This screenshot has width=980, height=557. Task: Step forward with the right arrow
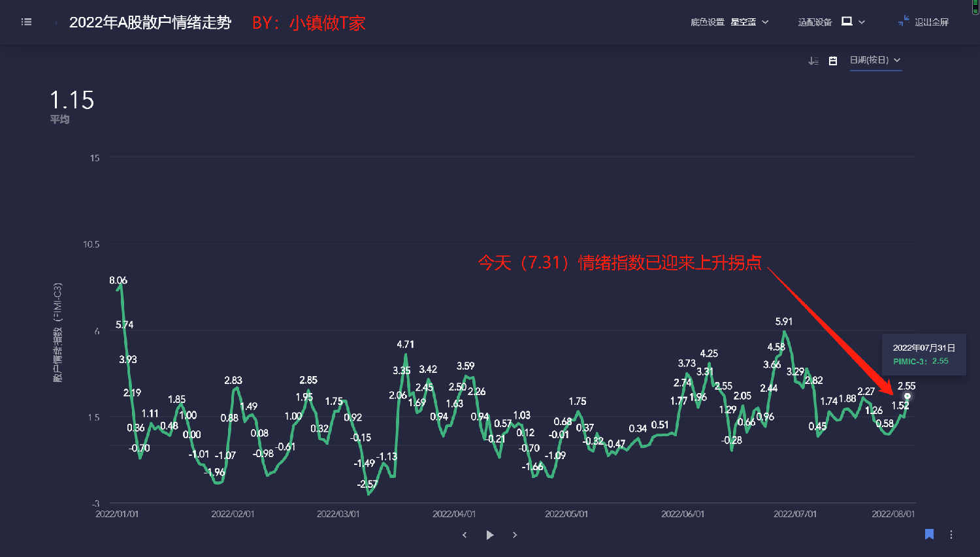pos(515,535)
